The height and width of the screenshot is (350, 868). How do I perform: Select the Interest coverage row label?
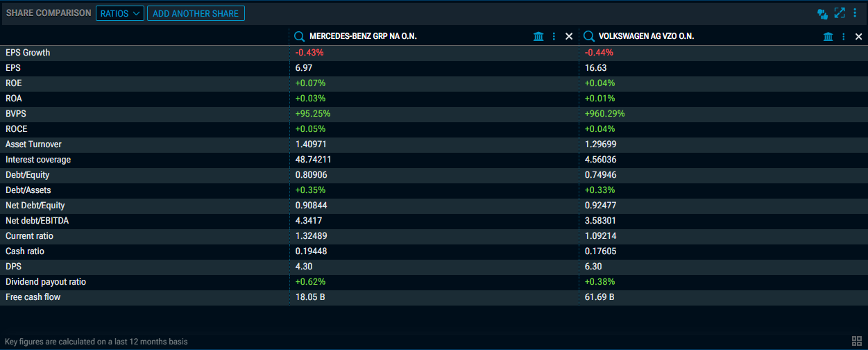point(38,160)
